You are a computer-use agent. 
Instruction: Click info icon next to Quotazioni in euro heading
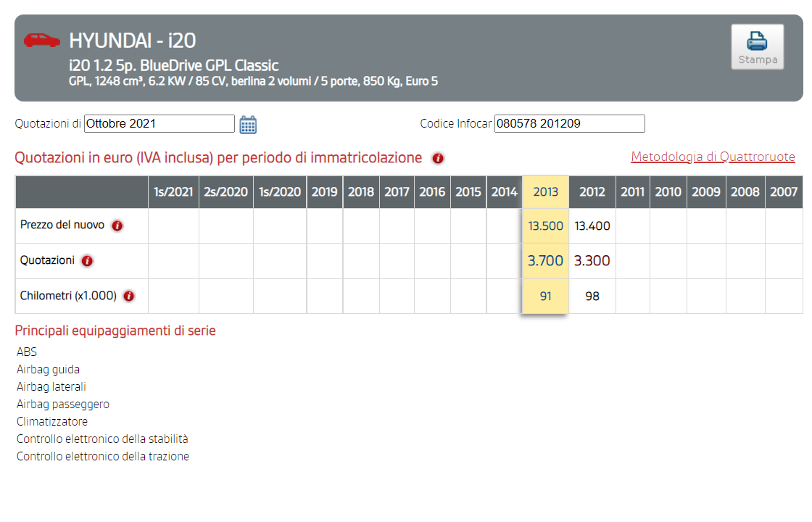(x=438, y=158)
